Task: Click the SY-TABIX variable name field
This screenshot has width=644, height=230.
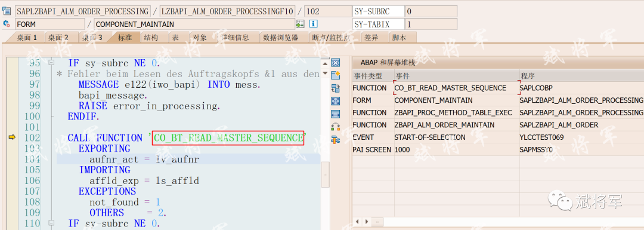Action: (x=378, y=24)
